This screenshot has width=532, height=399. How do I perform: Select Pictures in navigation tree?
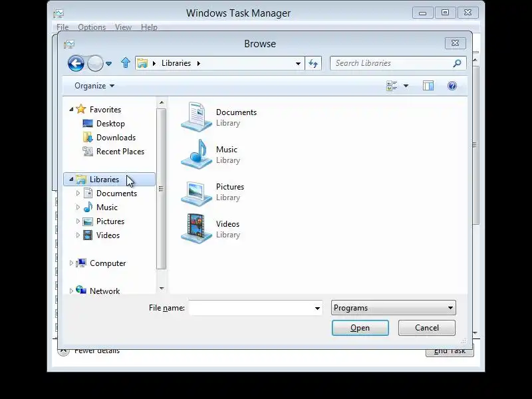pyautogui.click(x=110, y=221)
